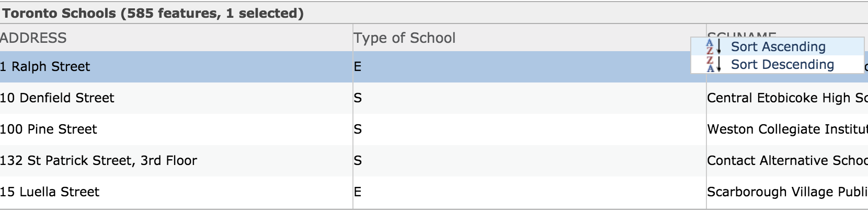Click type S cell for Denfield Street
Screen dimensions: 868x213
pyautogui.click(x=530, y=98)
